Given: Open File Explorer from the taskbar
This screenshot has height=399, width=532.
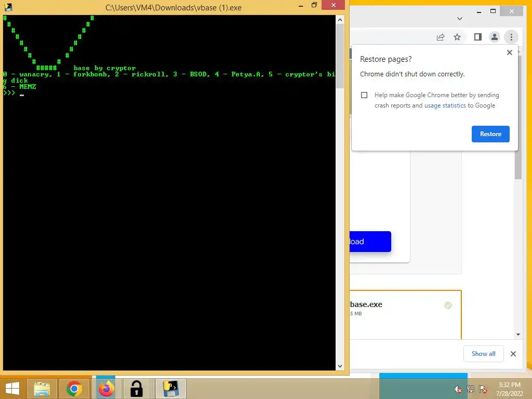Looking at the screenshot, I should (x=42, y=389).
